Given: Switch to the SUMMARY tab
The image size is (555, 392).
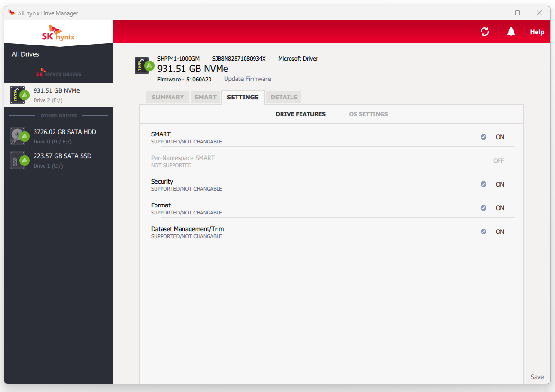Looking at the screenshot, I should [168, 97].
